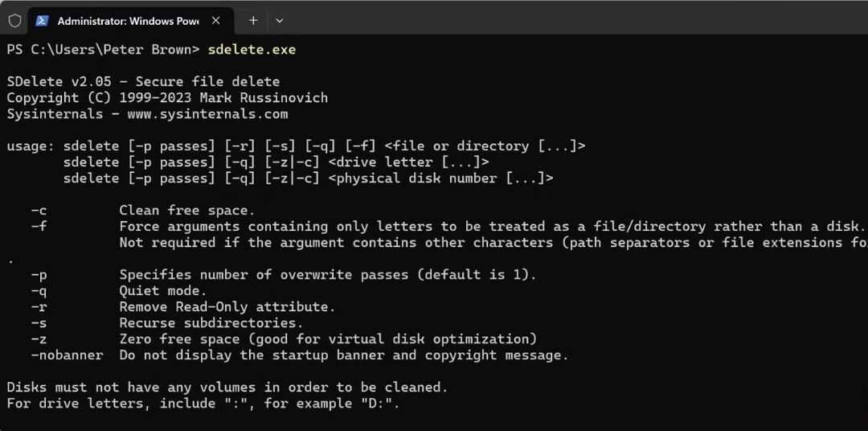Click the PowerShell icon on the tab

click(43, 20)
